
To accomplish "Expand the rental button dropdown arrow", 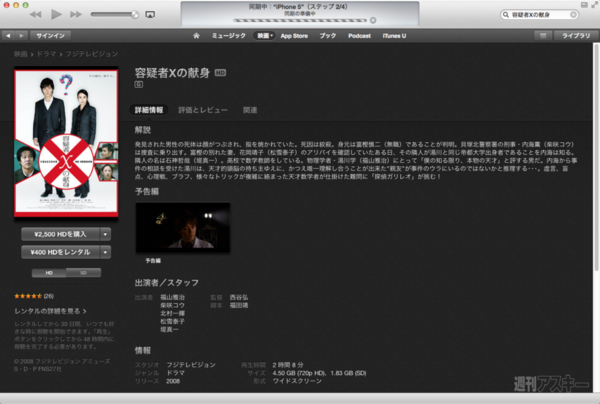I will 105,252.
